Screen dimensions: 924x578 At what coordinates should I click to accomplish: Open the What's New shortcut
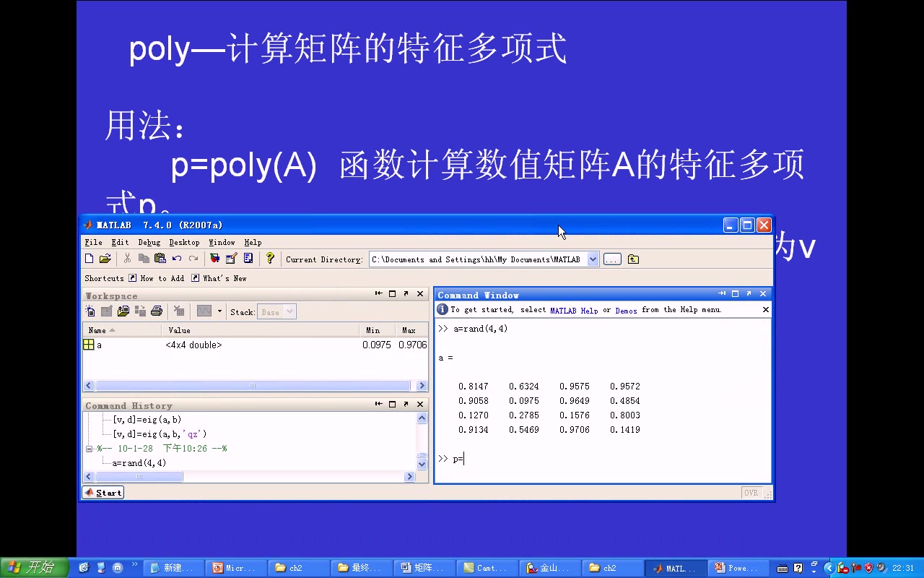tap(219, 278)
